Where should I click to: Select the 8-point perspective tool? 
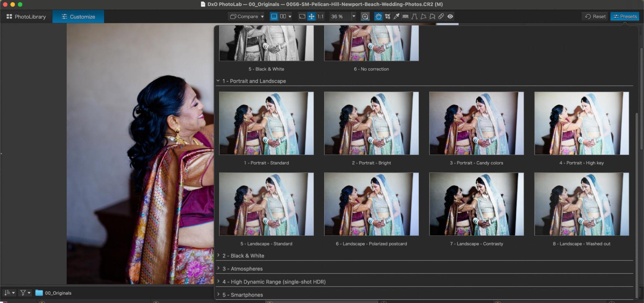tap(432, 16)
